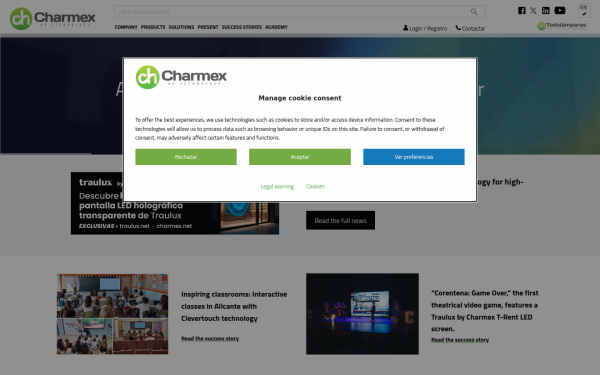Click the search magnifier icon
The height and width of the screenshot is (375, 600).
point(474,11)
